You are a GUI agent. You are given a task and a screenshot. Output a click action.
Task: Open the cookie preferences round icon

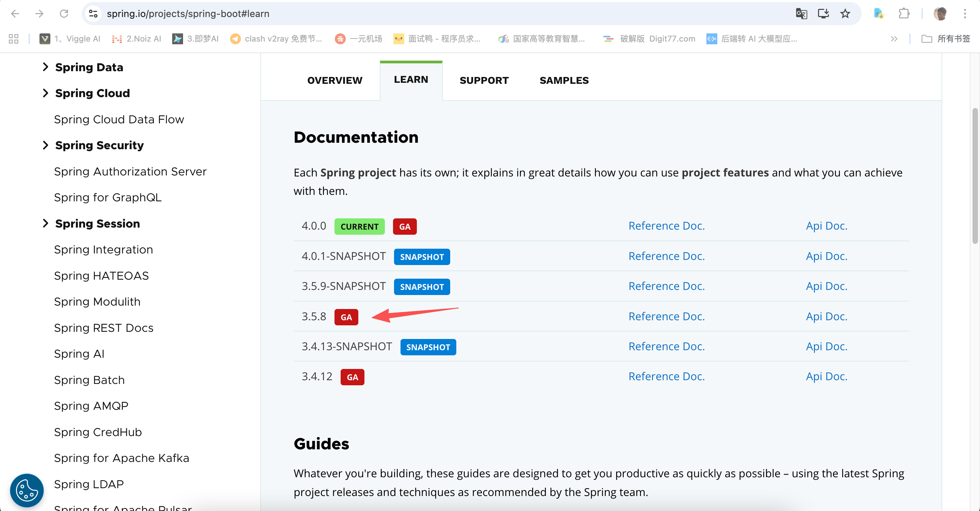[x=27, y=490]
